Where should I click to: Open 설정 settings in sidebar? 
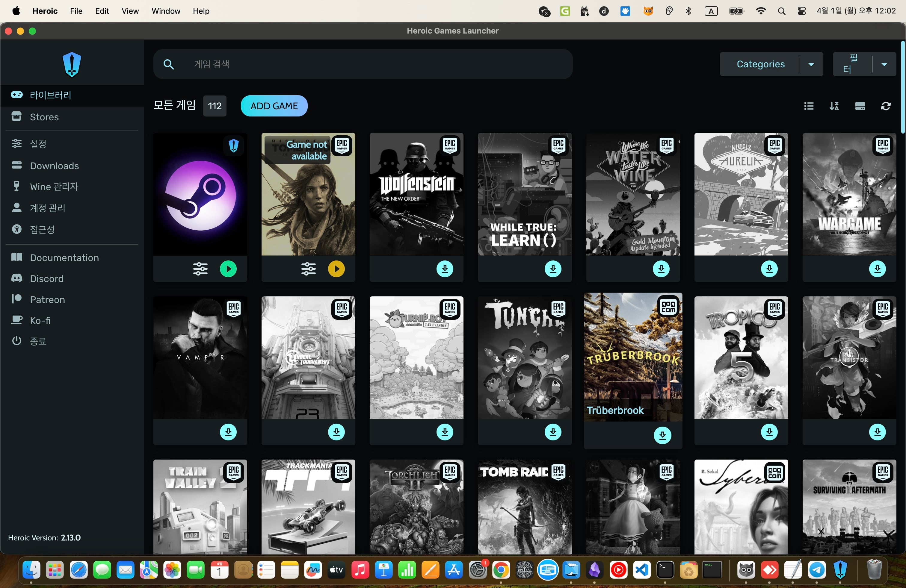click(x=72, y=144)
